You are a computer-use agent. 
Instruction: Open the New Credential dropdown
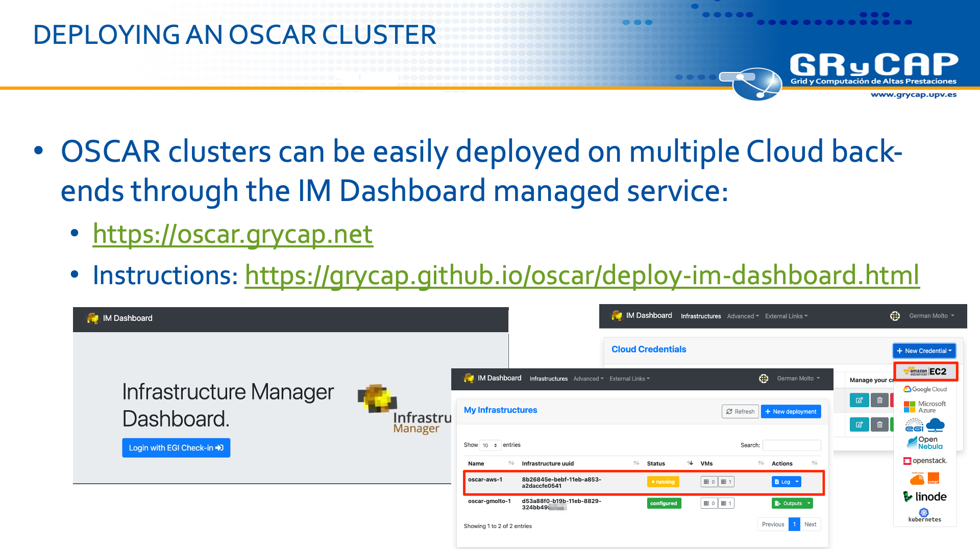click(924, 351)
